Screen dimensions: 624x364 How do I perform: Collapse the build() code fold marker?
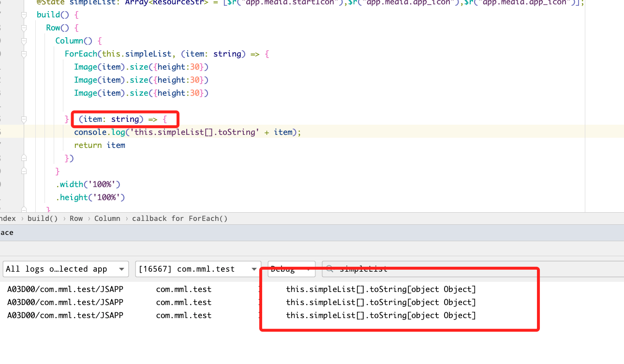pos(24,15)
